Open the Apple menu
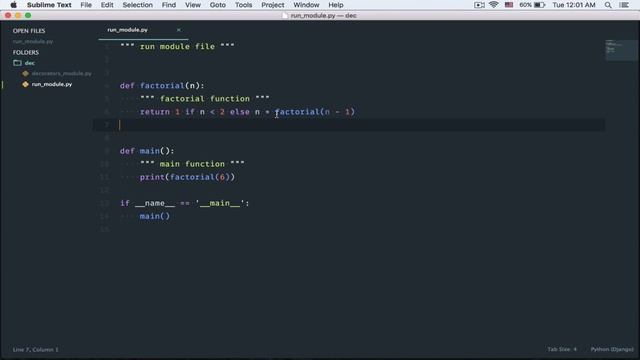 click(13, 5)
